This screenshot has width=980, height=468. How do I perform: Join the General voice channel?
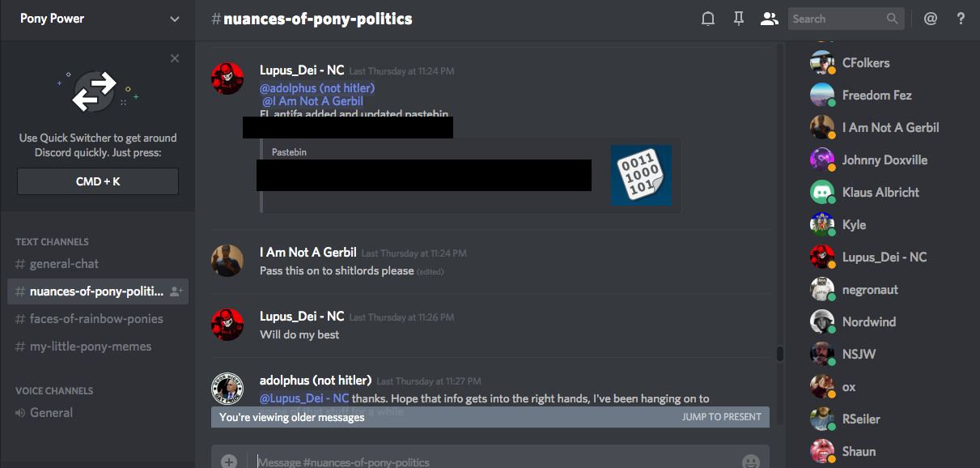[x=51, y=413]
